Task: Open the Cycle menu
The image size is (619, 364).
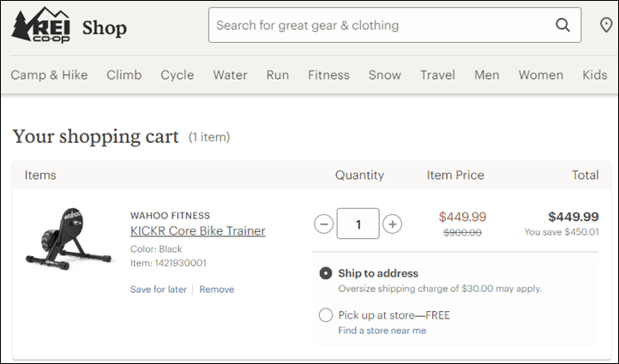Action: (x=177, y=75)
